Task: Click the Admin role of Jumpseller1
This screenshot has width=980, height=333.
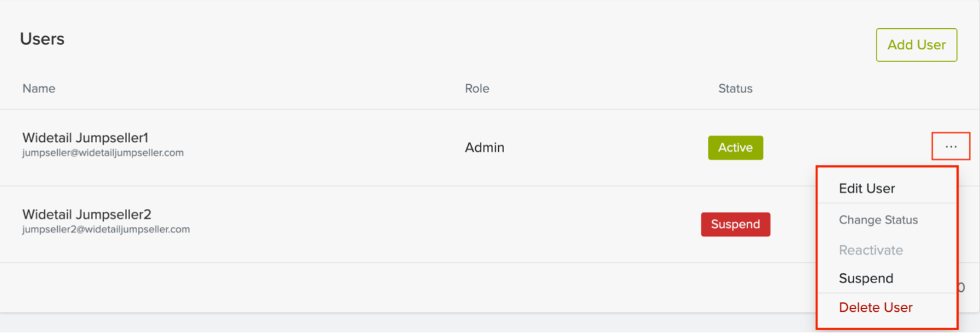Action: [x=484, y=148]
